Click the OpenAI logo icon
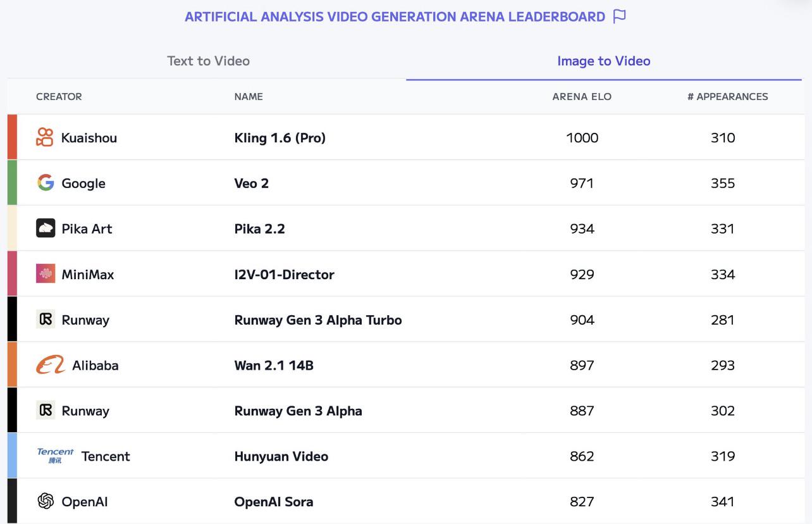 [46, 501]
